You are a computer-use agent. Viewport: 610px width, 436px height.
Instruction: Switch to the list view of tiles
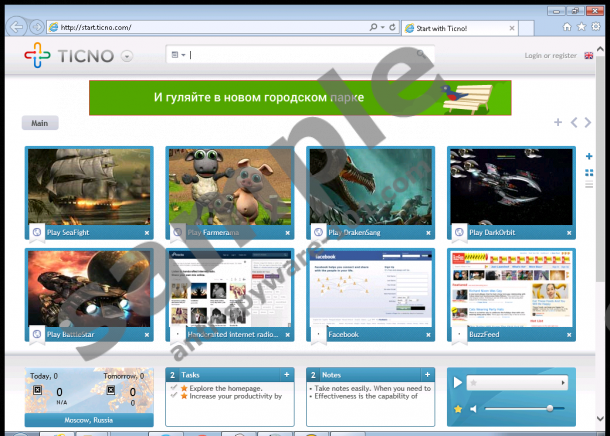tap(589, 186)
